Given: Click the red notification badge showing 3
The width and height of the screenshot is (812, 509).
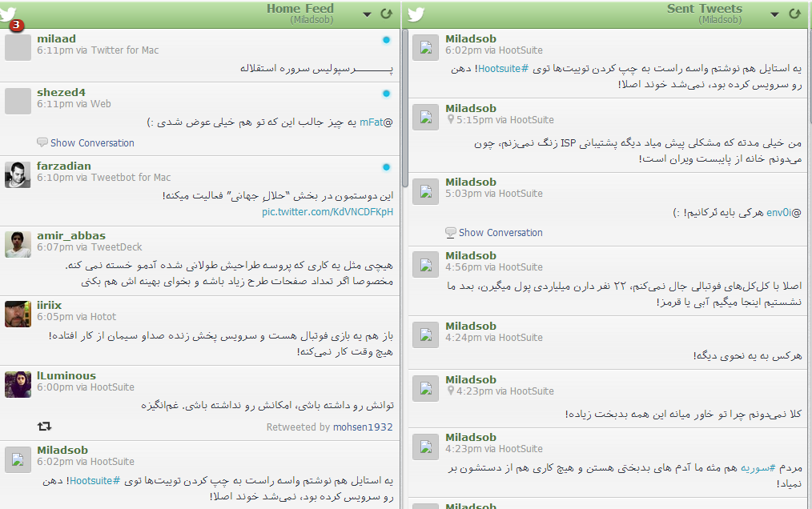Looking at the screenshot, I should click(x=15, y=26).
